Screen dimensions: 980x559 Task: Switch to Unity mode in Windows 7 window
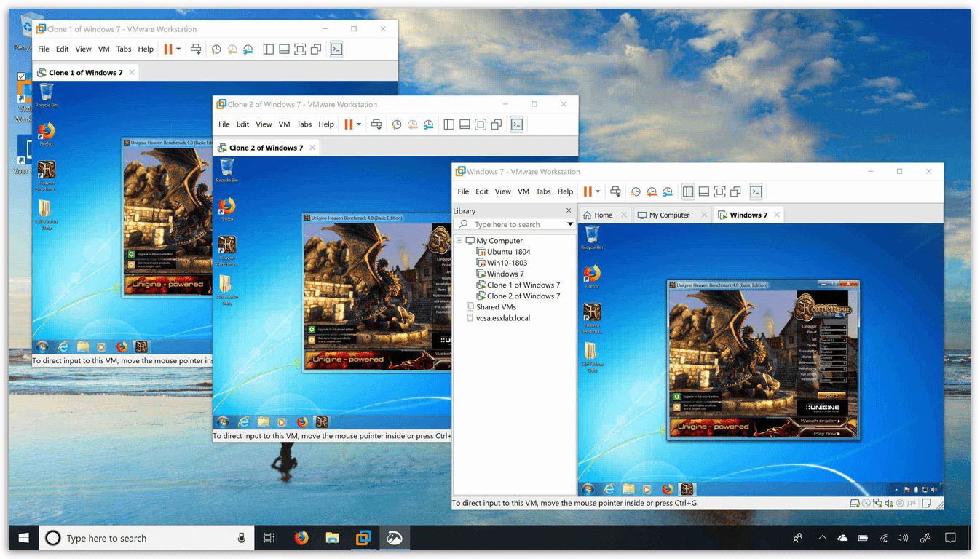735,191
